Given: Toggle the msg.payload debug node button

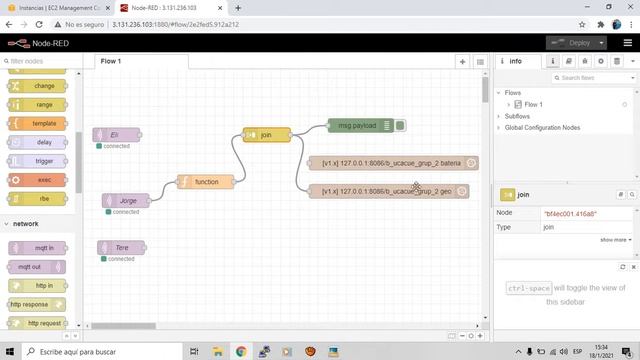Looking at the screenshot, I should [400, 126].
